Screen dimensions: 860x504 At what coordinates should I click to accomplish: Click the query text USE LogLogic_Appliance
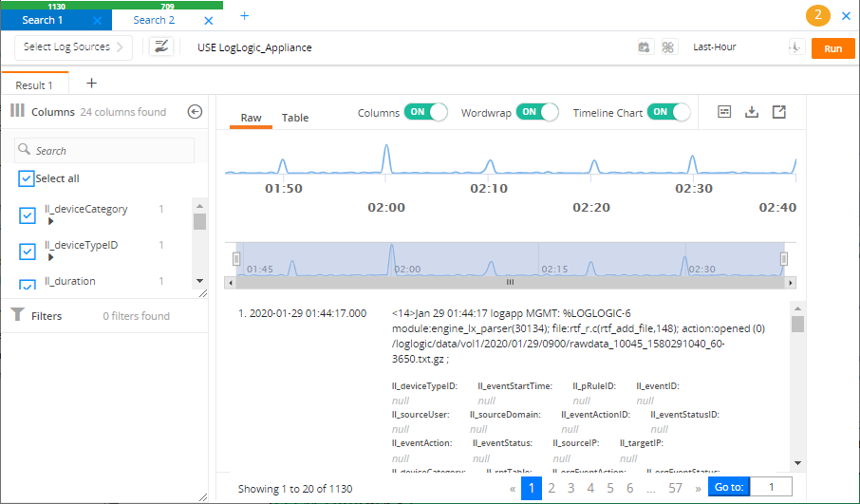pos(254,47)
